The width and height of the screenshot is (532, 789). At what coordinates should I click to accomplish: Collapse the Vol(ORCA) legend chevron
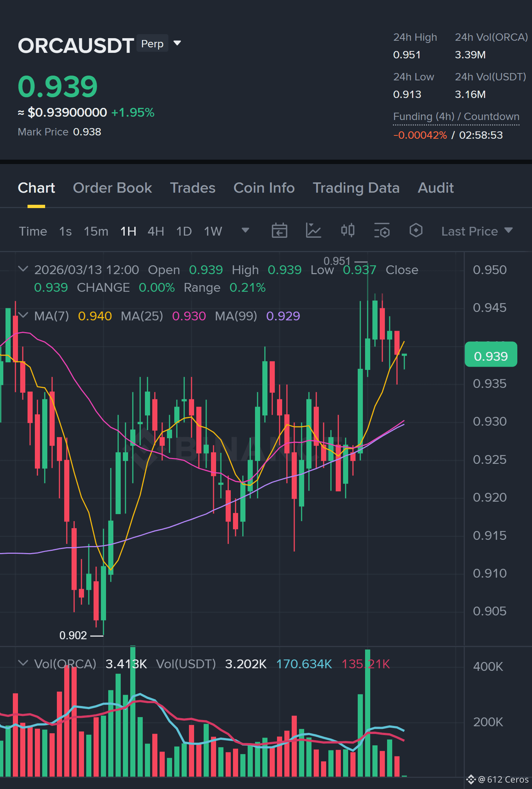pyautogui.click(x=23, y=663)
